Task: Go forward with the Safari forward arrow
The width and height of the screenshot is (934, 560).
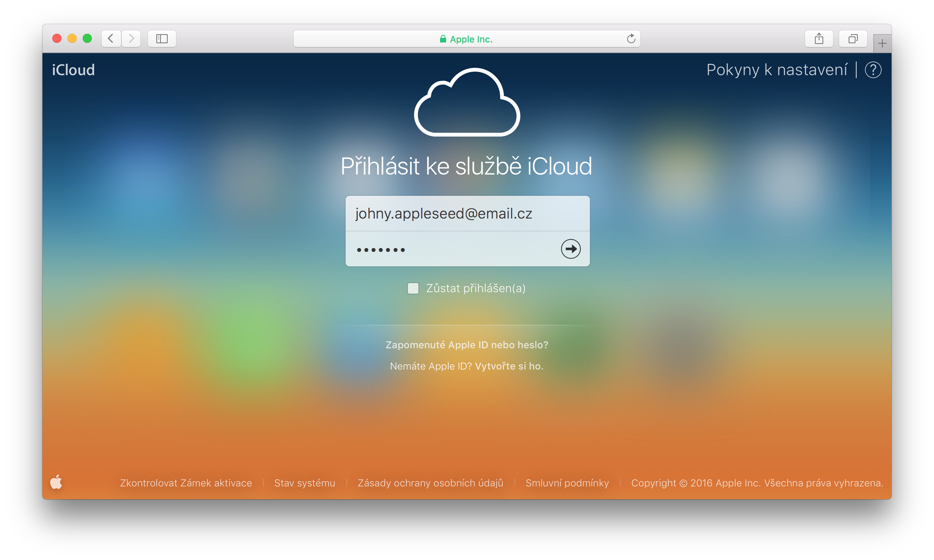Action: (x=131, y=39)
